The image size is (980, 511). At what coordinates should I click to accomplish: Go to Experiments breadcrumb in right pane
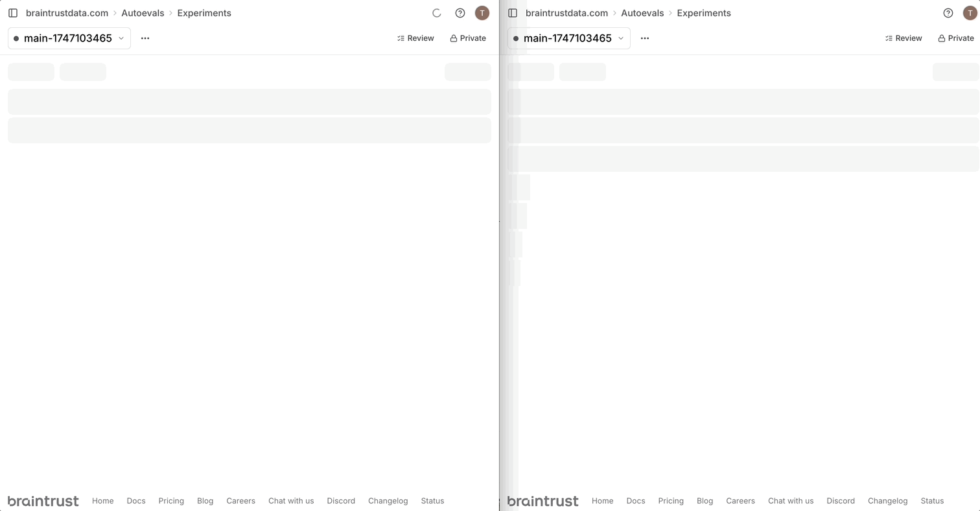point(704,13)
